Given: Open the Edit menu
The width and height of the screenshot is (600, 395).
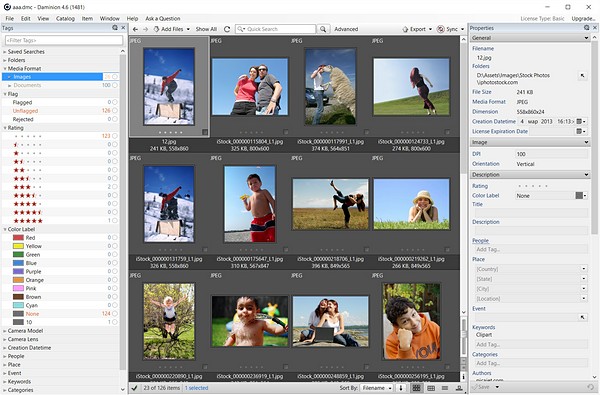Looking at the screenshot, I should coord(26,18).
